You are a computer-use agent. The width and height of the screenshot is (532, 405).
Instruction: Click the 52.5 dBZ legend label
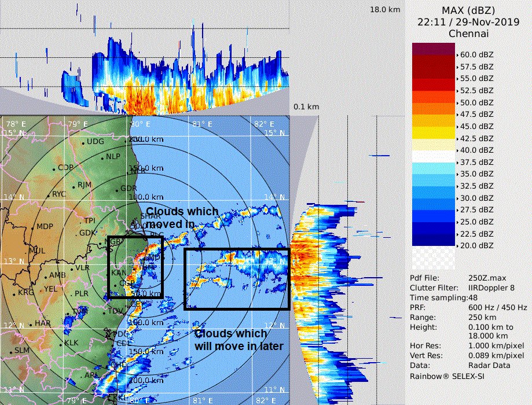[476, 91]
